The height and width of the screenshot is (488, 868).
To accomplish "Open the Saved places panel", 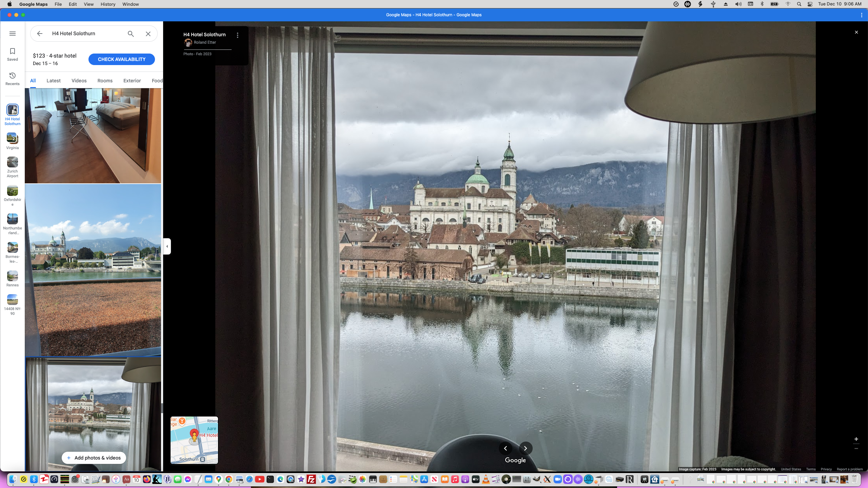I will 13,54.
